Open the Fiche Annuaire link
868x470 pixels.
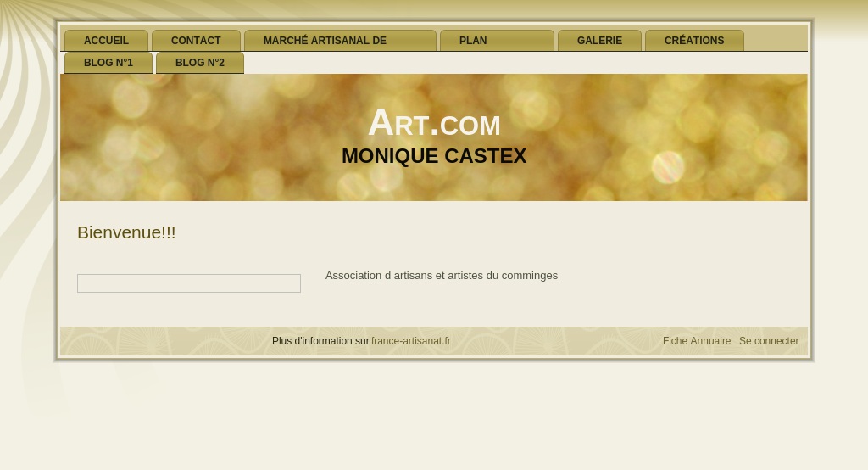[x=697, y=341]
